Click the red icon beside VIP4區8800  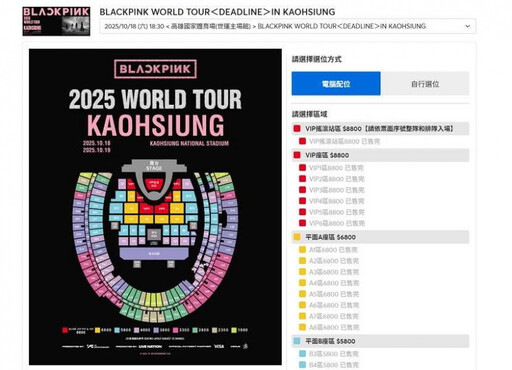302,201
